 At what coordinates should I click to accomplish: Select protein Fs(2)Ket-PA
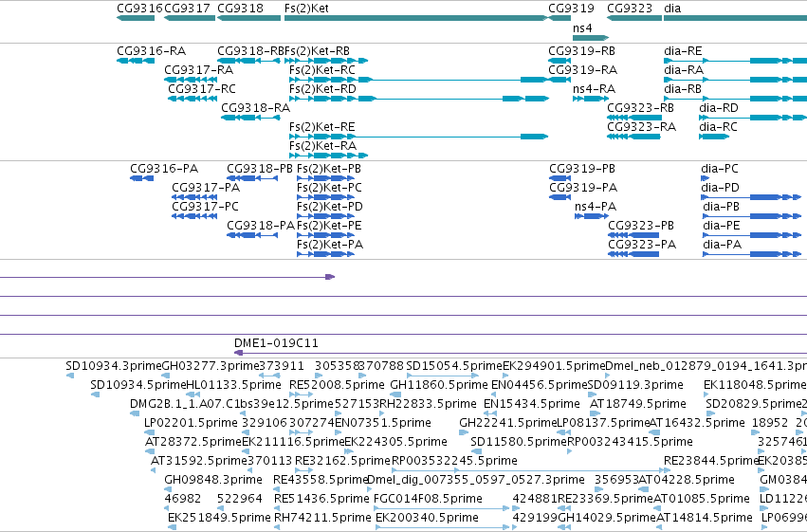point(326,255)
